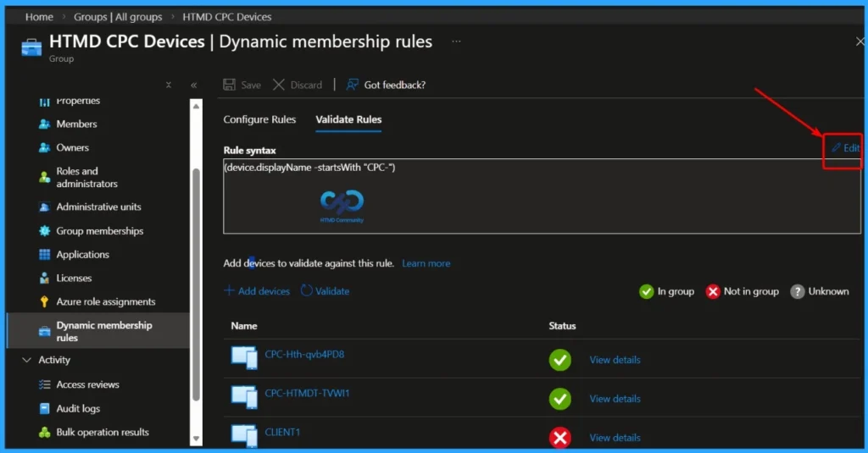Switch to the Configure Rules tab
This screenshot has width=868, height=453.
pyautogui.click(x=259, y=119)
